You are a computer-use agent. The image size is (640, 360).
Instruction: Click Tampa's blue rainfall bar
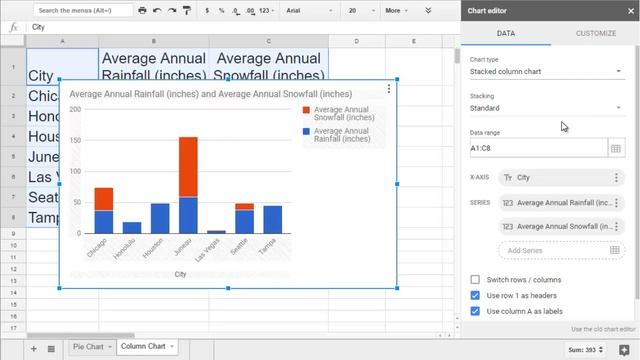pyautogui.click(x=273, y=220)
